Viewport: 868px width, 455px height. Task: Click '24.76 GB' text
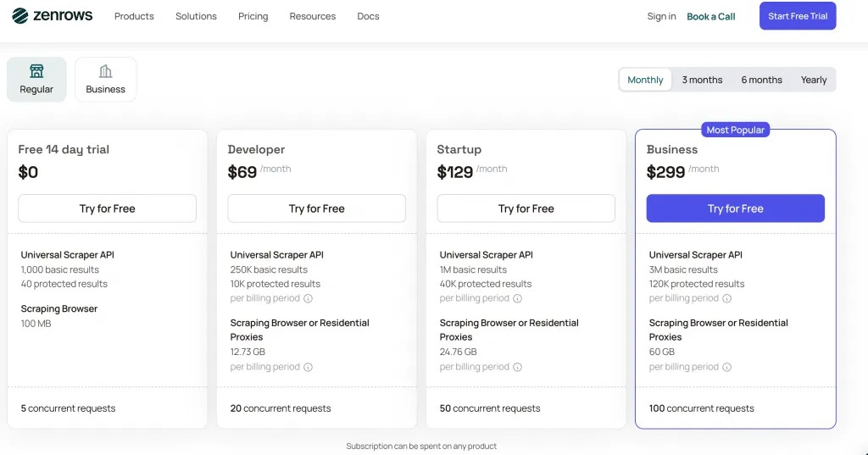point(458,352)
